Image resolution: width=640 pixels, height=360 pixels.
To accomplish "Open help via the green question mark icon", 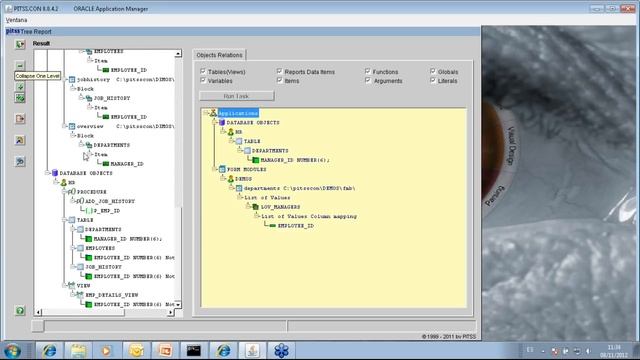I will point(20,311).
